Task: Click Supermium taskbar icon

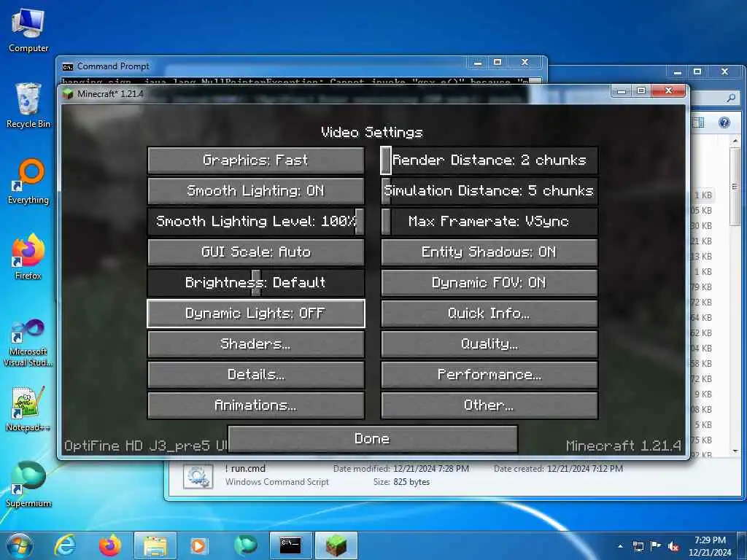Action: click(245, 545)
